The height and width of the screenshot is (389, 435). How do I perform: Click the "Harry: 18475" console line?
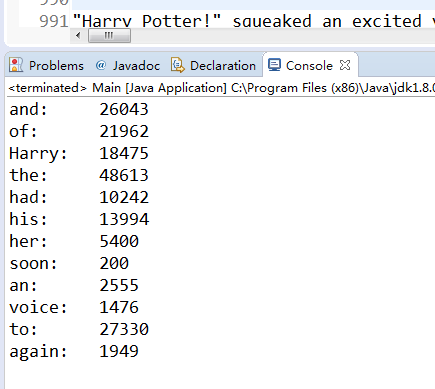(x=79, y=153)
